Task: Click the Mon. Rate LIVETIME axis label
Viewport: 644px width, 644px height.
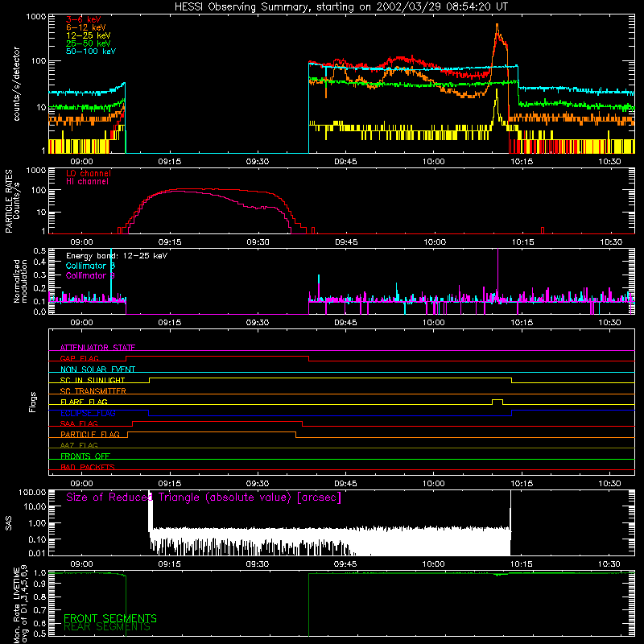Action: (21, 604)
